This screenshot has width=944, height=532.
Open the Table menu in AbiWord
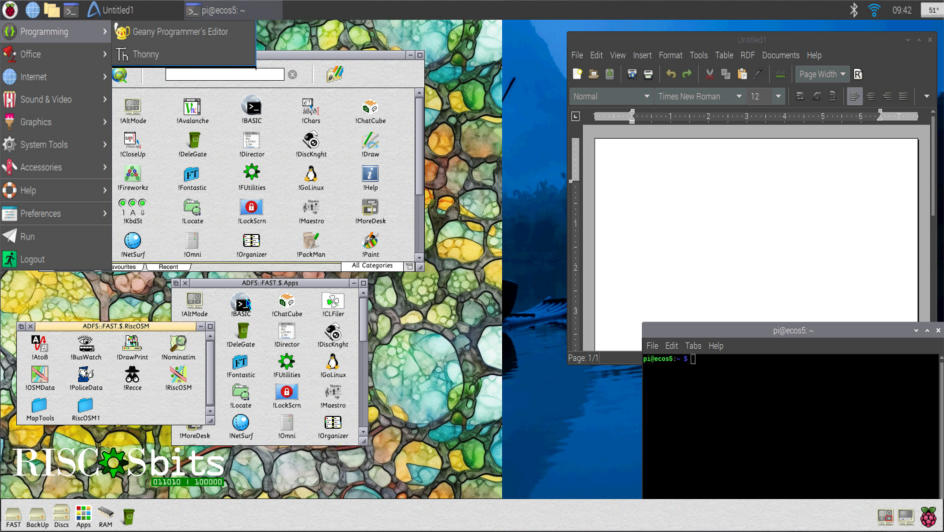point(724,55)
